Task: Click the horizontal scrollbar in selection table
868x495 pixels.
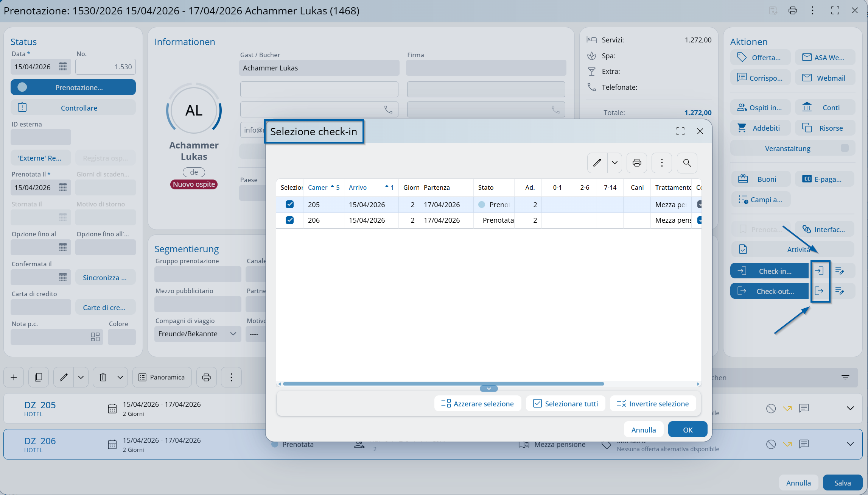Action: coord(443,384)
